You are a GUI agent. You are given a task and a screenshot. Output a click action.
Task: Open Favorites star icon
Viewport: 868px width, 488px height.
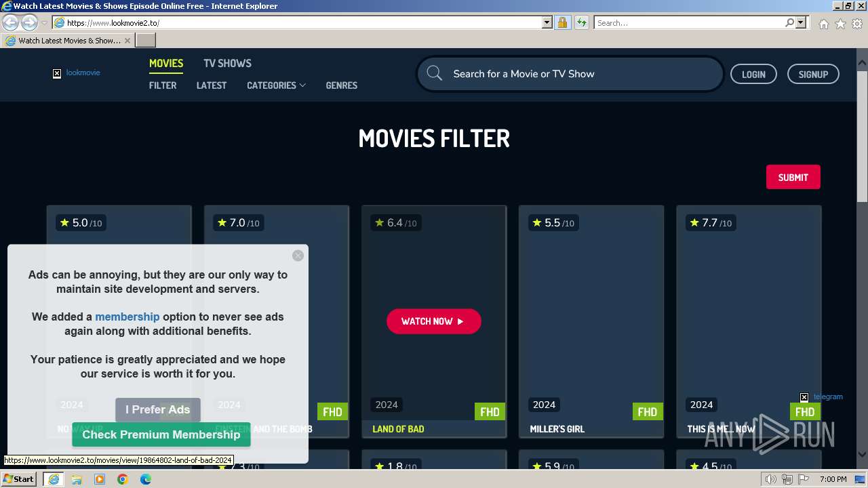(840, 24)
